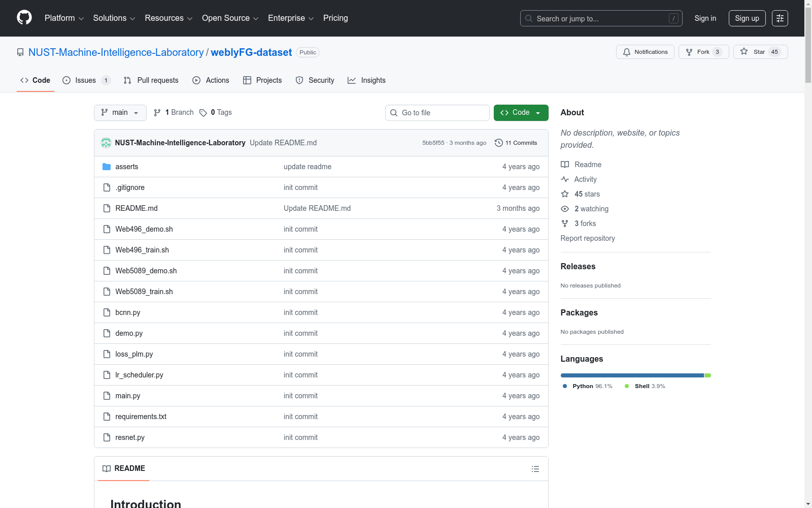
Task: Click the file icon for bcnn.py
Action: coord(107,312)
